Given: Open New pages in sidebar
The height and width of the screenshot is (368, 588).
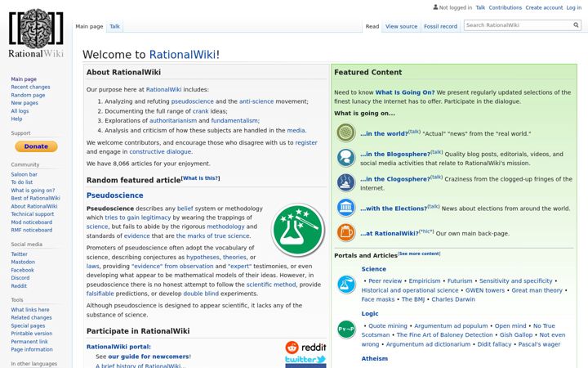Looking at the screenshot, I should coord(24,103).
